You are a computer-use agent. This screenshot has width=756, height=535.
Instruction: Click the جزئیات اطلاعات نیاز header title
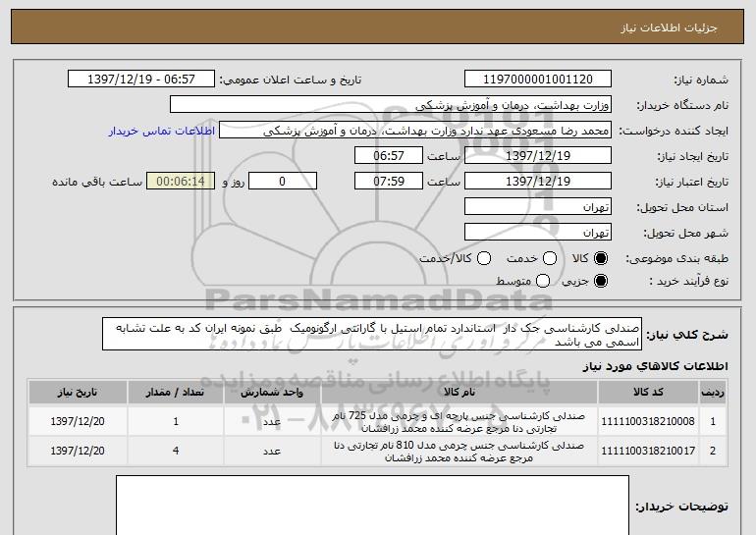coord(669,27)
